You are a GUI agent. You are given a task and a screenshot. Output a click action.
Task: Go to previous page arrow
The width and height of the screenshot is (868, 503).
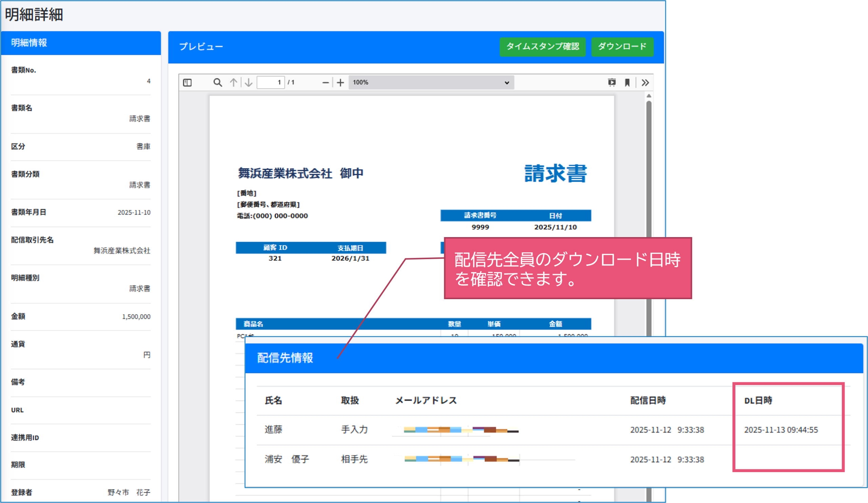pos(234,83)
